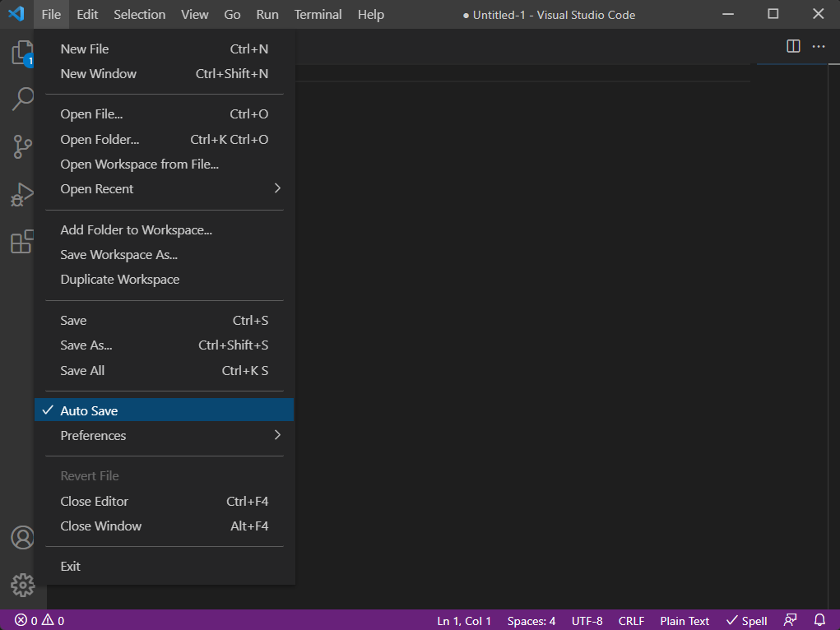
Task: Open Run and Debug view icon
Action: (x=22, y=194)
